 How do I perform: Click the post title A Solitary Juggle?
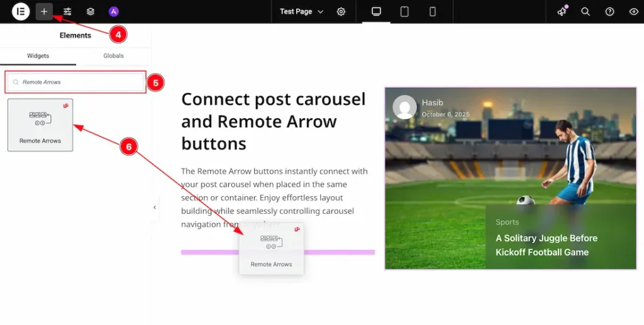(546, 245)
